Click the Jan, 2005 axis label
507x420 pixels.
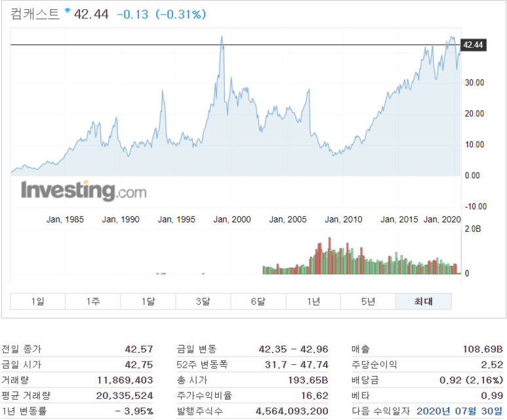coord(288,220)
